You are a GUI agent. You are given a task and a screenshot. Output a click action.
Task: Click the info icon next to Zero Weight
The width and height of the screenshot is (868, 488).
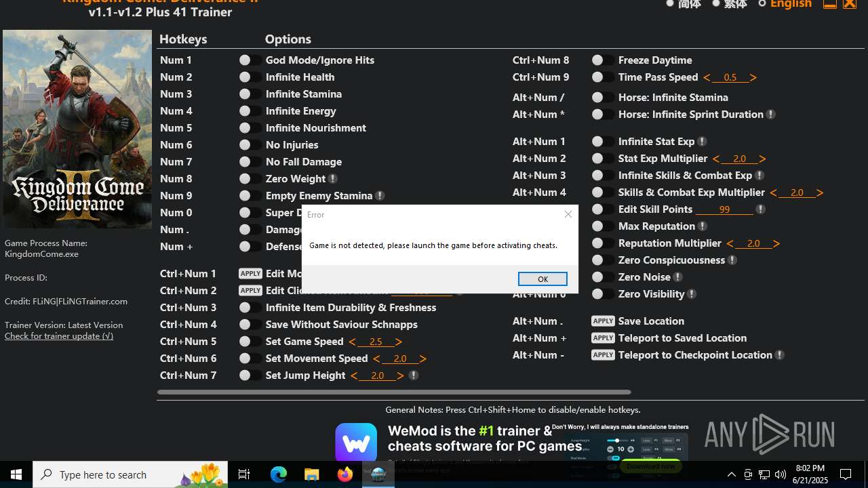click(x=333, y=179)
